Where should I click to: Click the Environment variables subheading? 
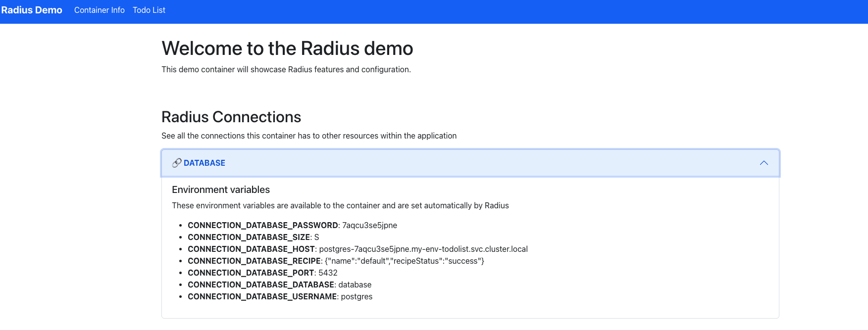220,189
